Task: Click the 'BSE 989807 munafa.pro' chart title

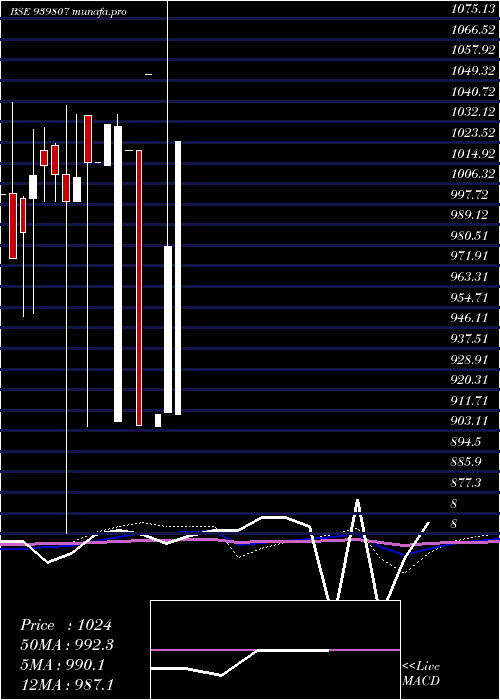Action: pyautogui.click(x=69, y=12)
